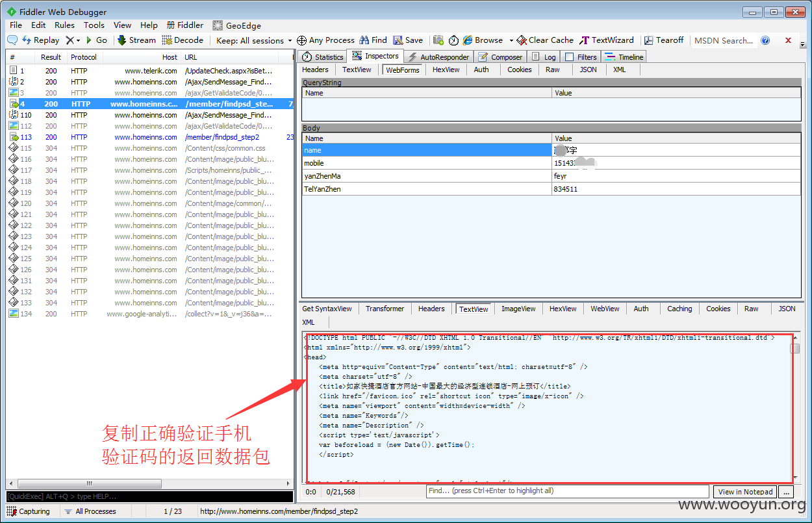The image size is (812, 523).
Task: Click the QuickExec command box
Action: pyautogui.click(x=149, y=497)
